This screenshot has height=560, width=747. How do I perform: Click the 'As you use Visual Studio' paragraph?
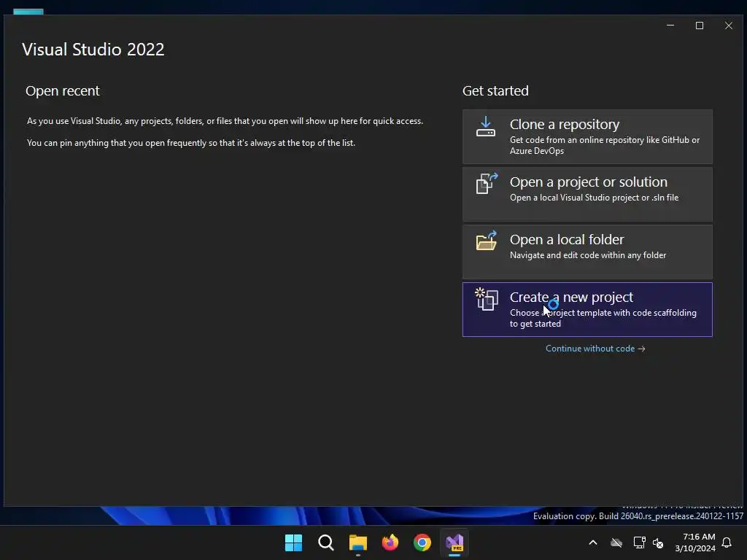[225, 121]
